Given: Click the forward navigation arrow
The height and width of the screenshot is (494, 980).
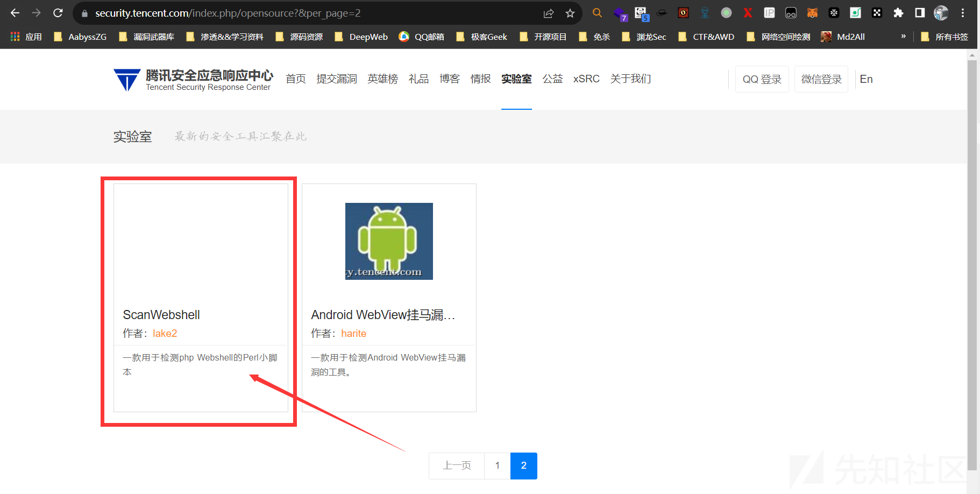Looking at the screenshot, I should pyautogui.click(x=37, y=13).
